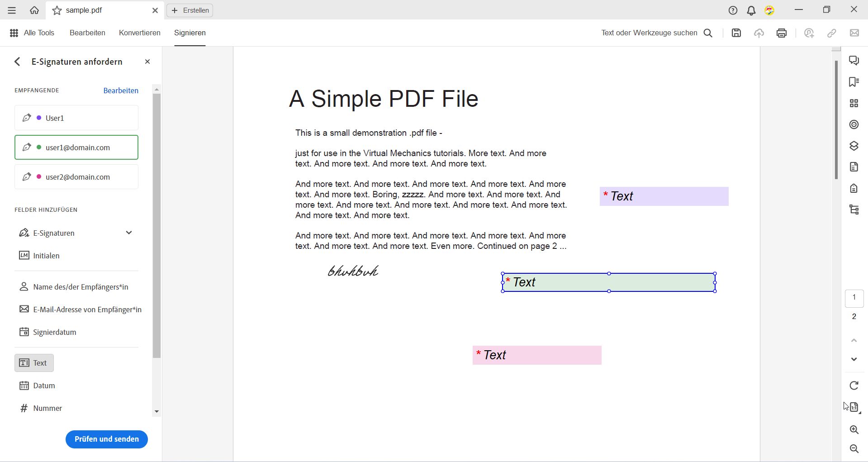The height and width of the screenshot is (462, 868).
Task: Open the hamburger main menu
Action: coord(12,10)
